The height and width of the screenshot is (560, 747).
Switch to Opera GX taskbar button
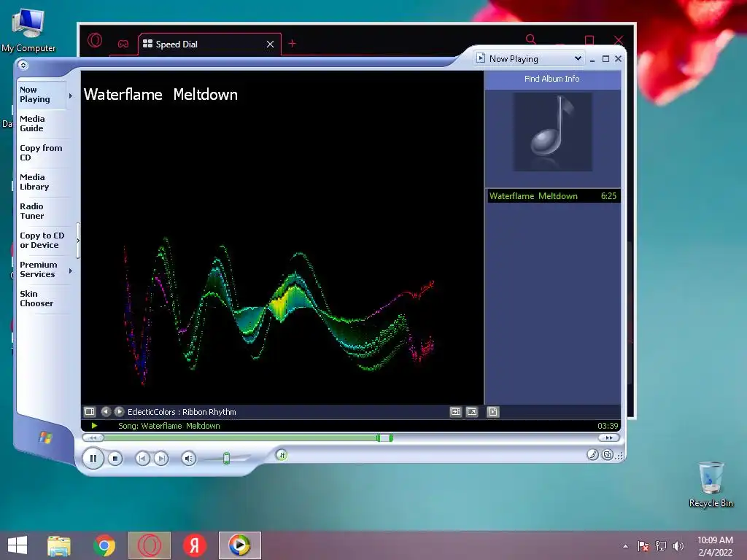point(150,545)
